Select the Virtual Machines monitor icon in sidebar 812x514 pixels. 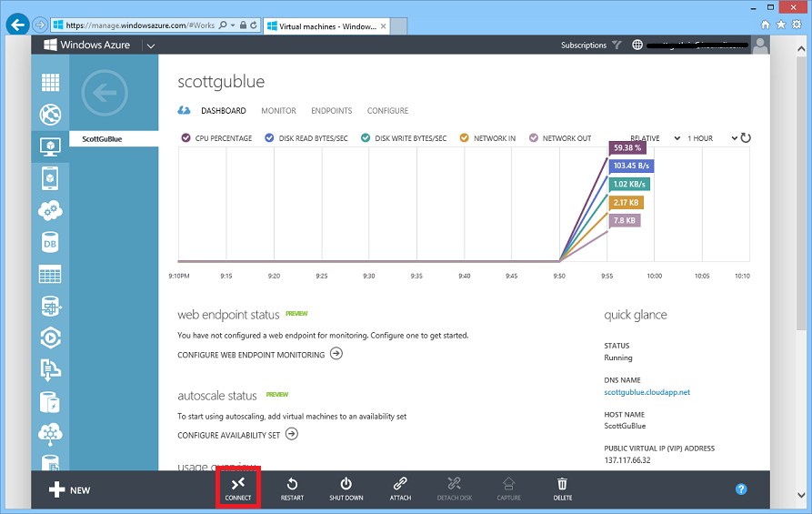[x=50, y=147]
